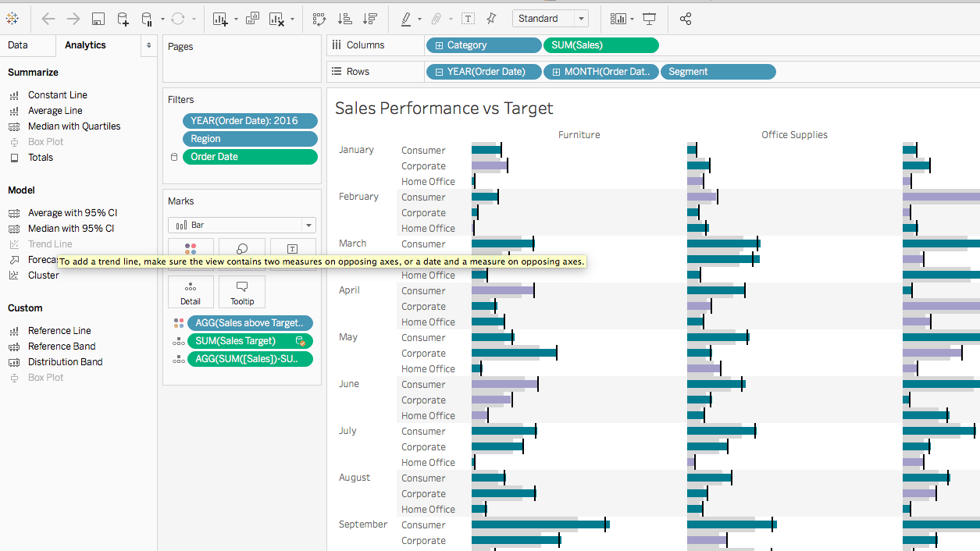Start presentation mode
The width and height of the screenshot is (980, 551).
(x=650, y=18)
